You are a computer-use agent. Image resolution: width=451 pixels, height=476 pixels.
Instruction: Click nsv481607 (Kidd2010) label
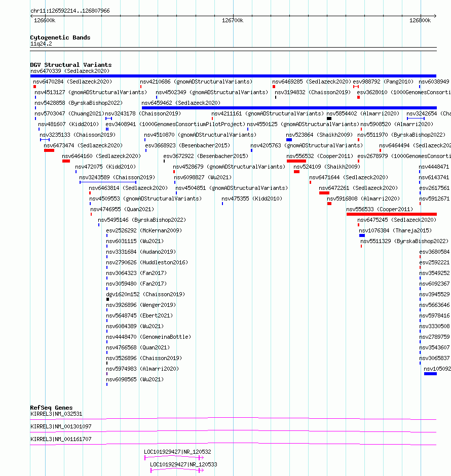point(68,124)
